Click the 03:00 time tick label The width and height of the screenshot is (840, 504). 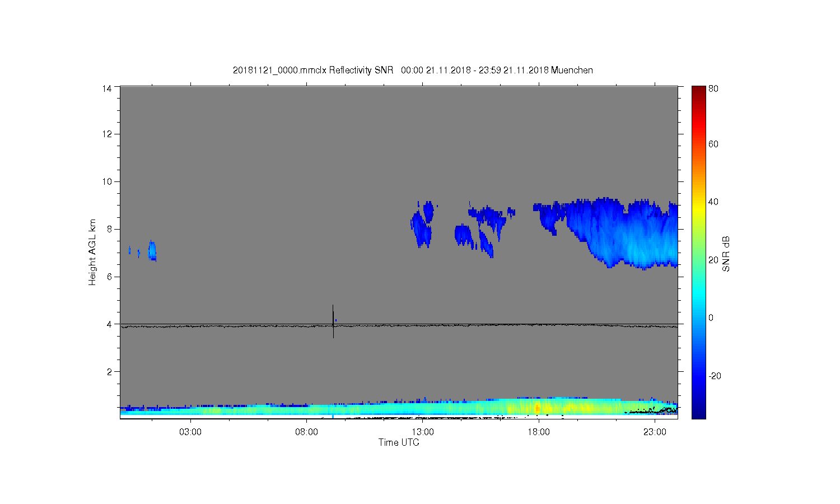click(190, 432)
